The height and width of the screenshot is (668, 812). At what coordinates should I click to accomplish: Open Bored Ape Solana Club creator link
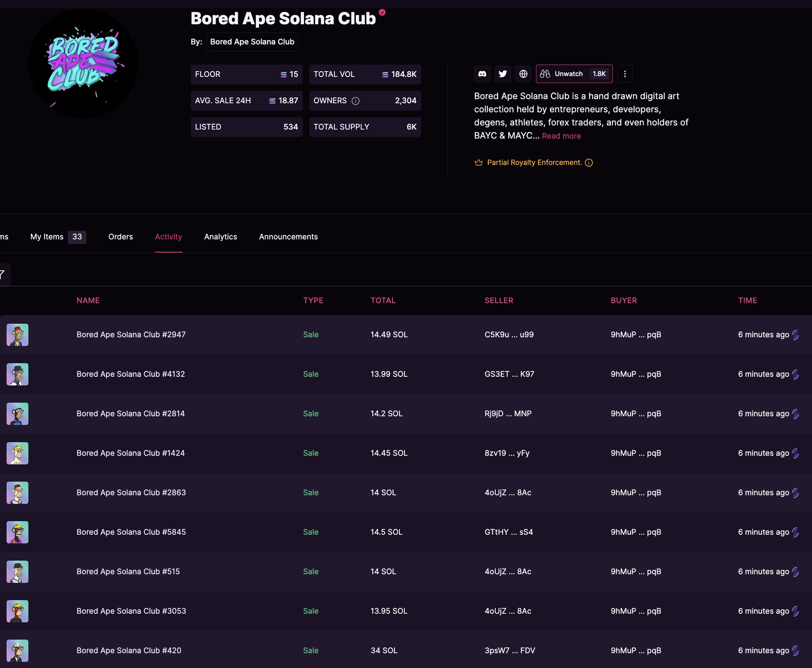tap(252, 42)
